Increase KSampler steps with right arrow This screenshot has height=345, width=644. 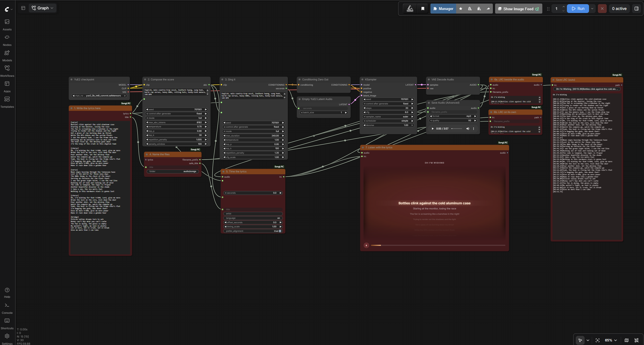coord(412,108)
